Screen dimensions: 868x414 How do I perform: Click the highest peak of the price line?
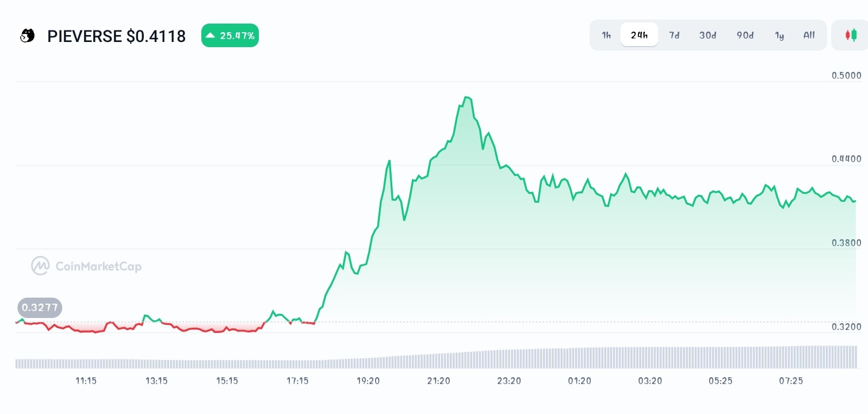pos(466,97)
